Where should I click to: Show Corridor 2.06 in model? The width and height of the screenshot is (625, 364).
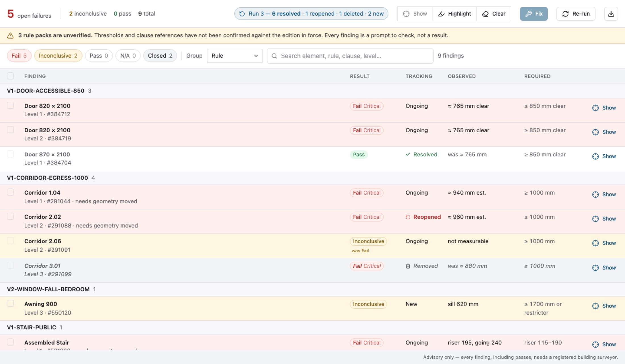pos(604,243)
